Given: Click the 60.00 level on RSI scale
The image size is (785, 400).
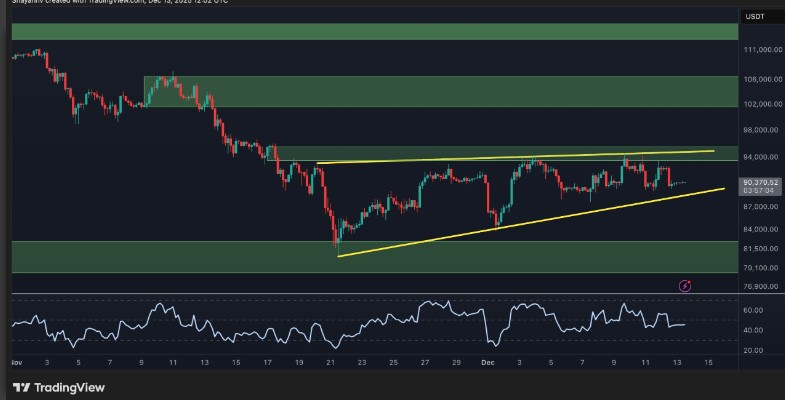Looking at the screenshot, I should click(755, 311).
